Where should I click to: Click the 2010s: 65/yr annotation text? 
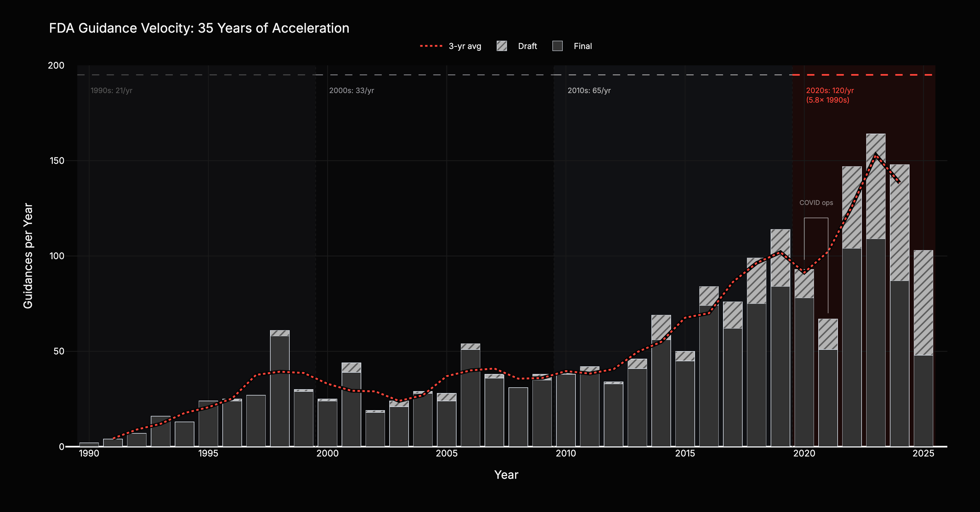point(589,91)
